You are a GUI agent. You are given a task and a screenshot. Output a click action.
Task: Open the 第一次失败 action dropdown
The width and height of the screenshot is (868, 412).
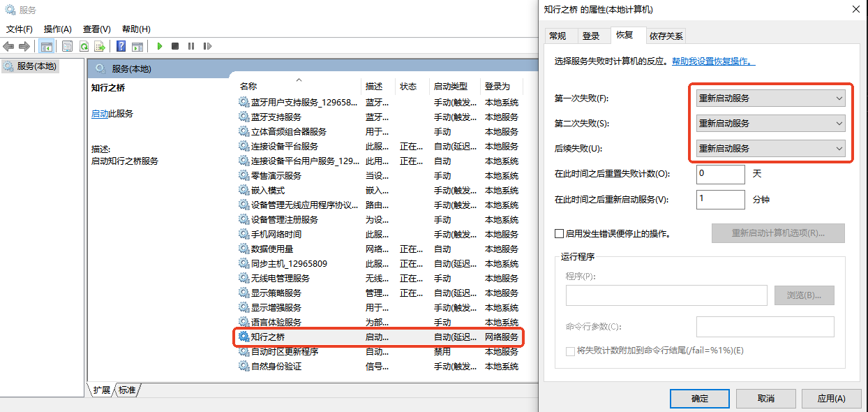pyautogui.click(x=770, y=98)
